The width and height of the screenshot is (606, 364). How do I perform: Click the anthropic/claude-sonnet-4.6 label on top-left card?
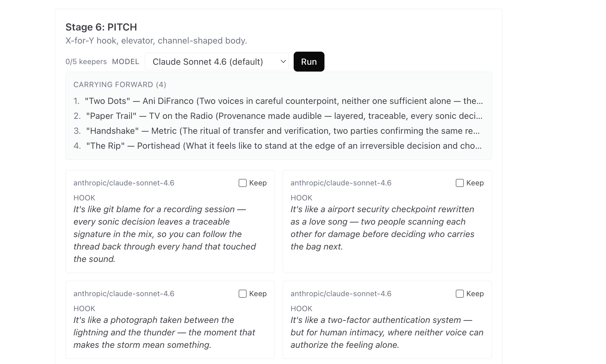pyautogui.click(x=124, y=183)
